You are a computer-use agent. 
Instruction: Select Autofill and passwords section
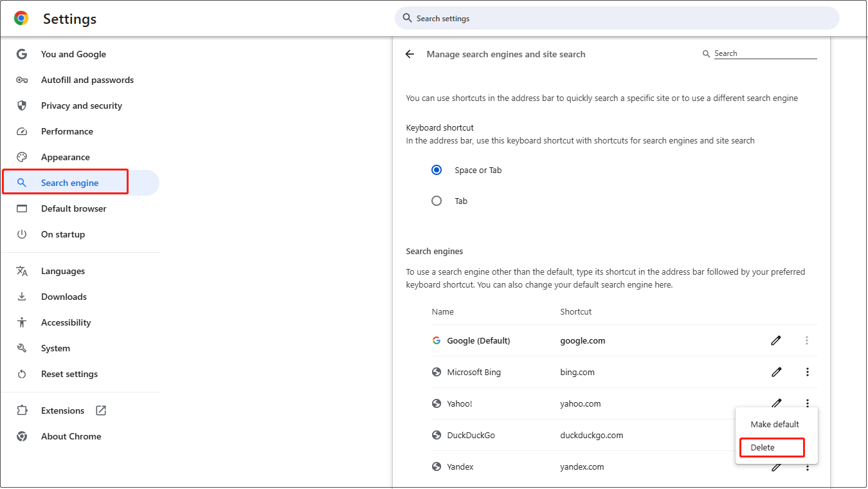point(87,80)
